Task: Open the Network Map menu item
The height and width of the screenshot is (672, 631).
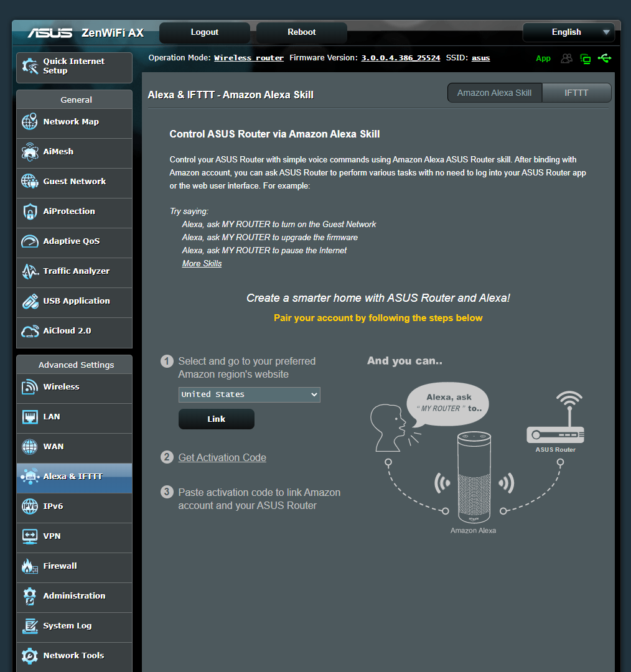Action: click(74, 123)
